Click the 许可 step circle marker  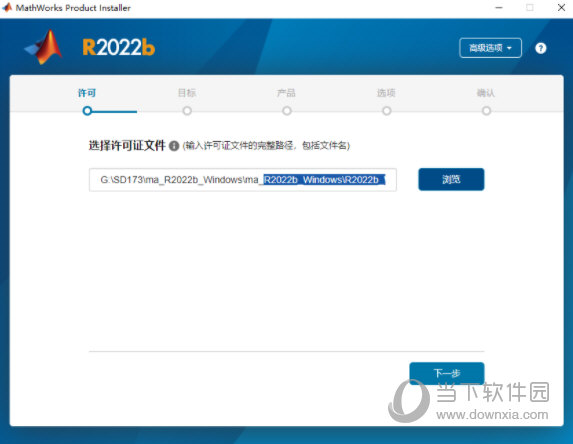pos(87,111)
